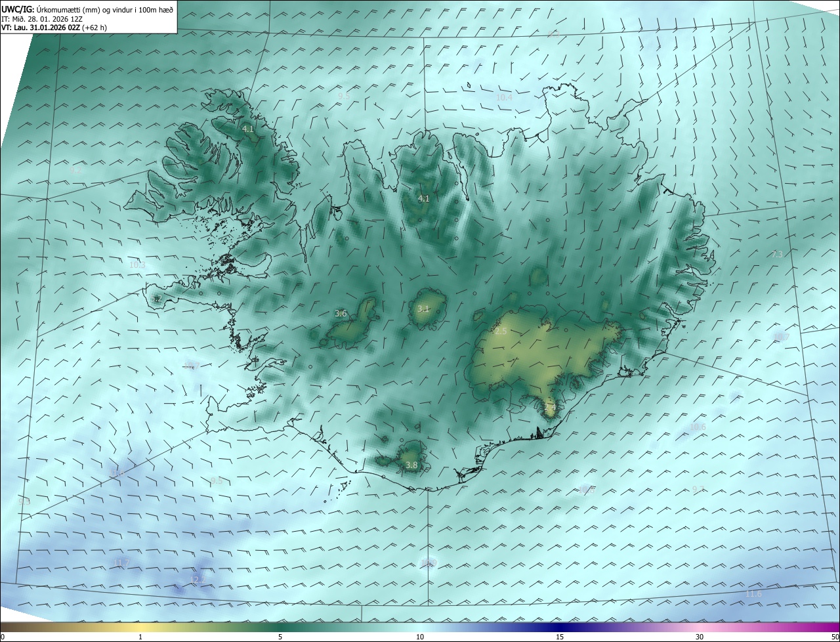The width and height of the screenshot is (840, 642).
Task: Click the colorbar tick label 30
Action: (700, 637)
